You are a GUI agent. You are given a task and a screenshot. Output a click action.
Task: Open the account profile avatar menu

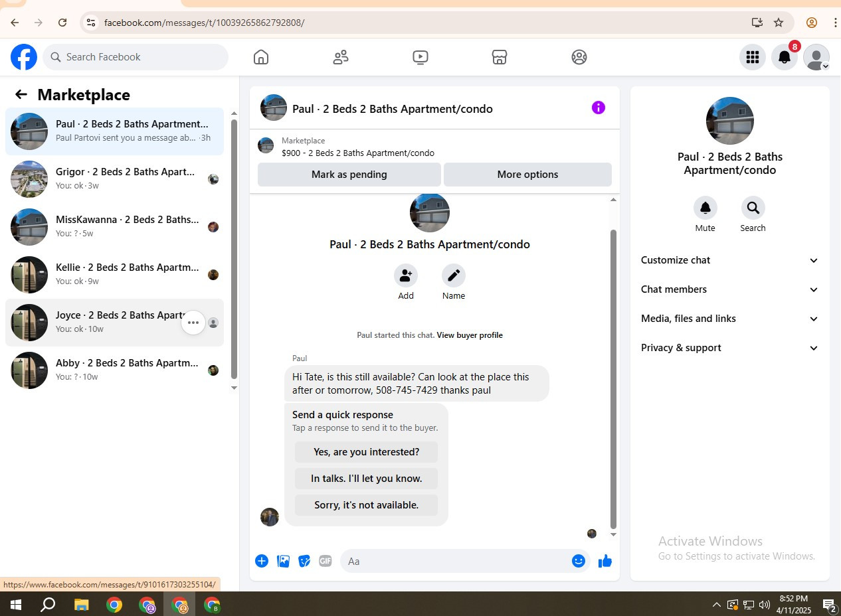[x=816, y=57]
